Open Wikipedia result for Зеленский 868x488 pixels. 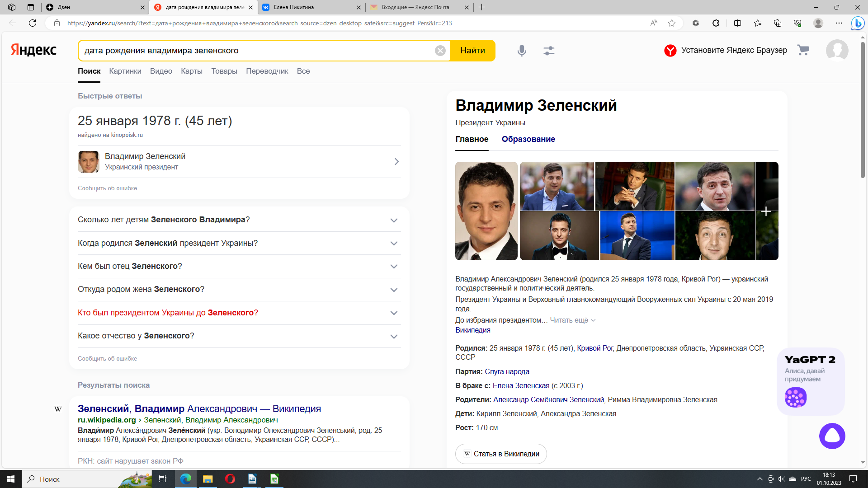199,409
